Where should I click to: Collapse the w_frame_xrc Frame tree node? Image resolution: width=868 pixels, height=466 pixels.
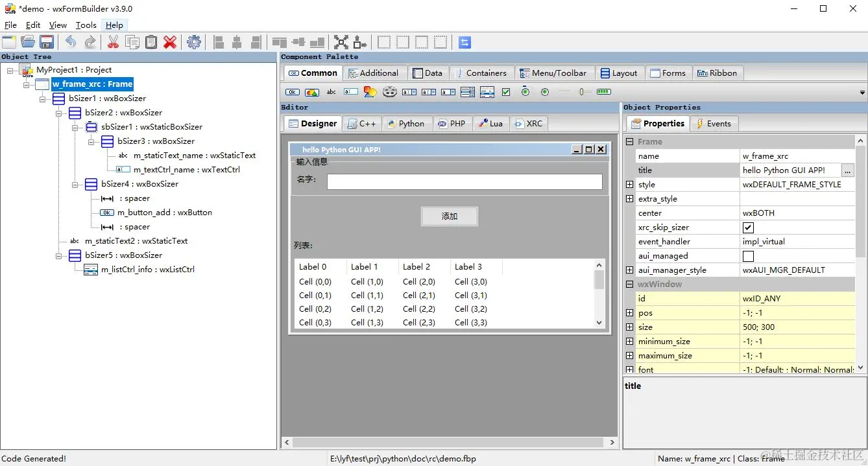tap(27, 84)
